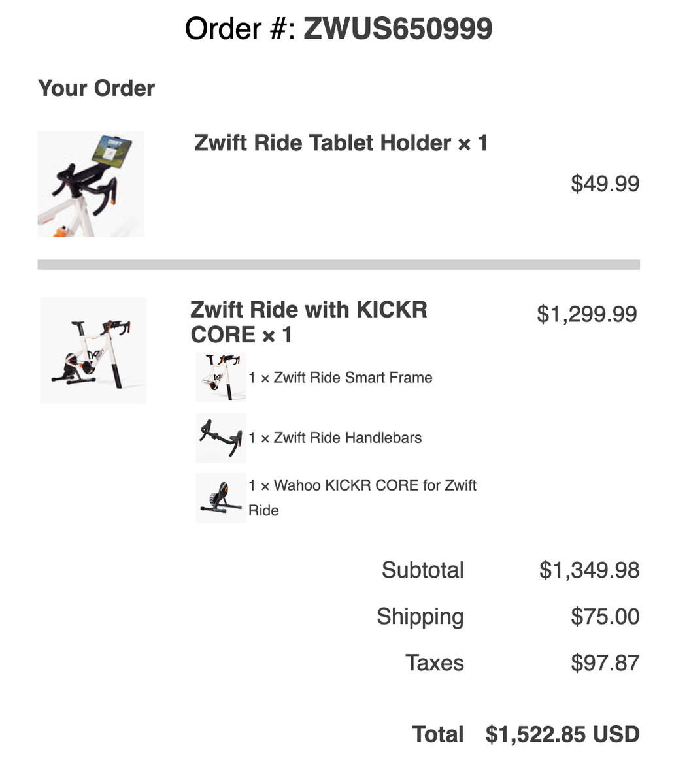Click the Your Order heading
Image resolution: width=689 pixels, height=784 pixels.
pos(97,88)
